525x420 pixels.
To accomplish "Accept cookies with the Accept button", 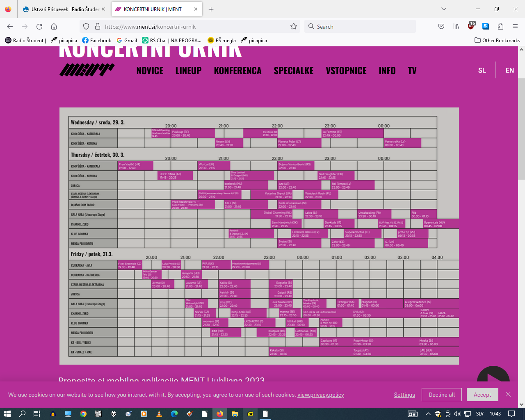I will click(x=482, y=395).
